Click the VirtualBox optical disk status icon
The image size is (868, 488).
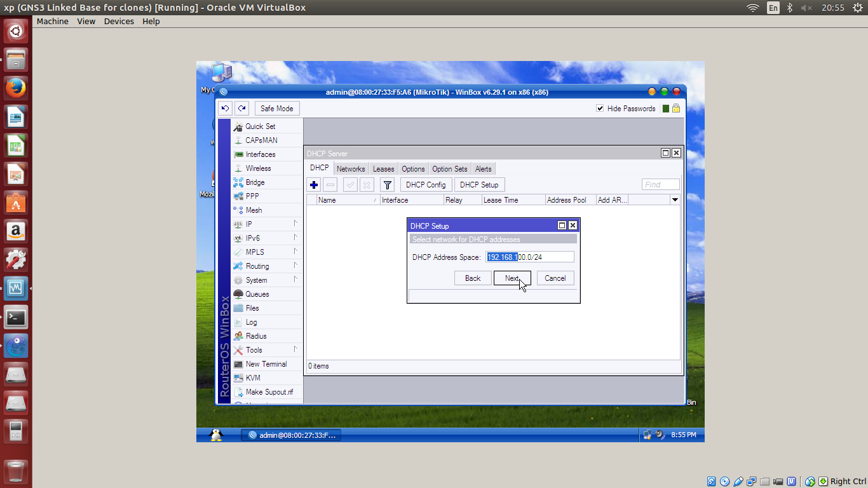(x=724, y=482)
